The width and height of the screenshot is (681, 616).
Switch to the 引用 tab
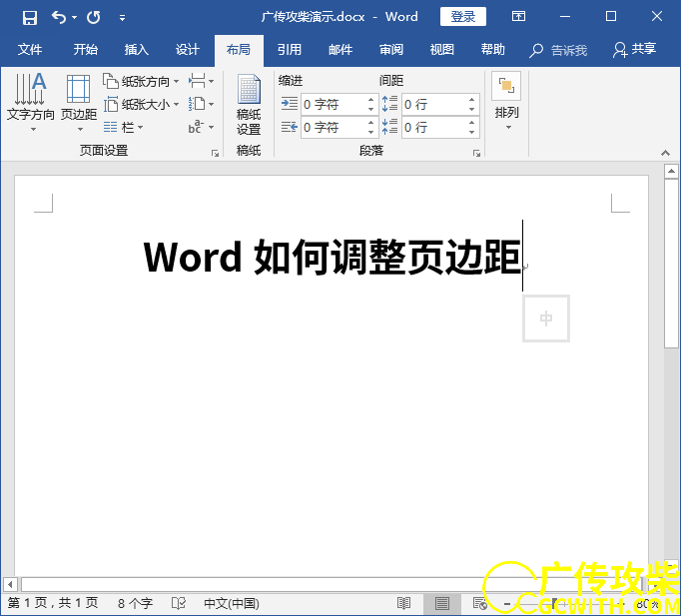click(290, 50)
